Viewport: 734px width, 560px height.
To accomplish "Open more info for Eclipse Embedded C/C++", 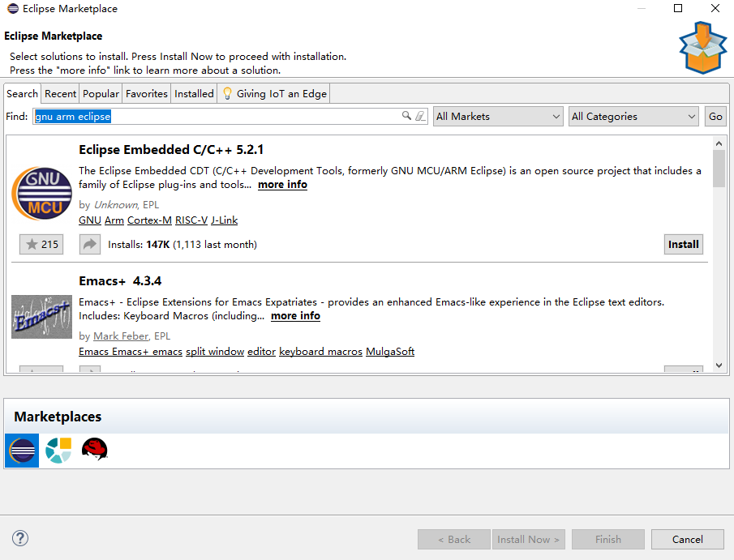I will (282, 185).
